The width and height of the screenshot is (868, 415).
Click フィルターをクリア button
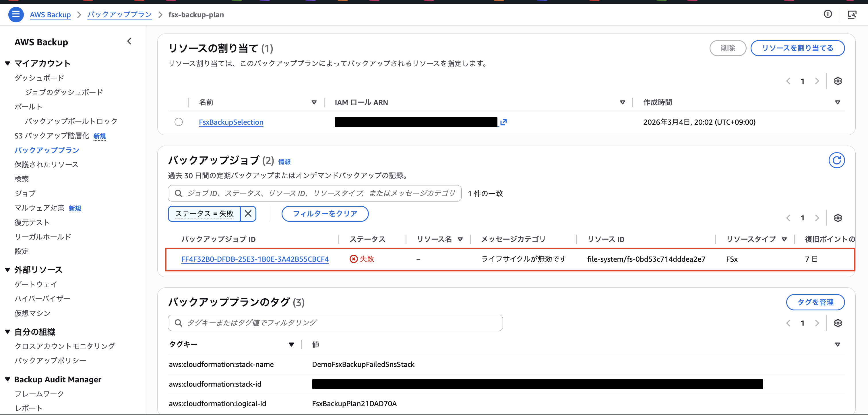(325, 214)
